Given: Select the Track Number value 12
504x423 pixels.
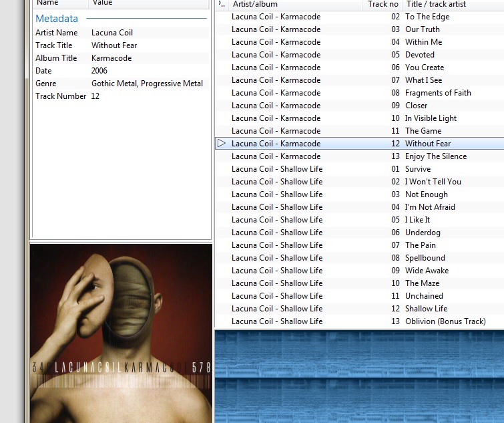Looking at the screenshot, I should (95, 96).
